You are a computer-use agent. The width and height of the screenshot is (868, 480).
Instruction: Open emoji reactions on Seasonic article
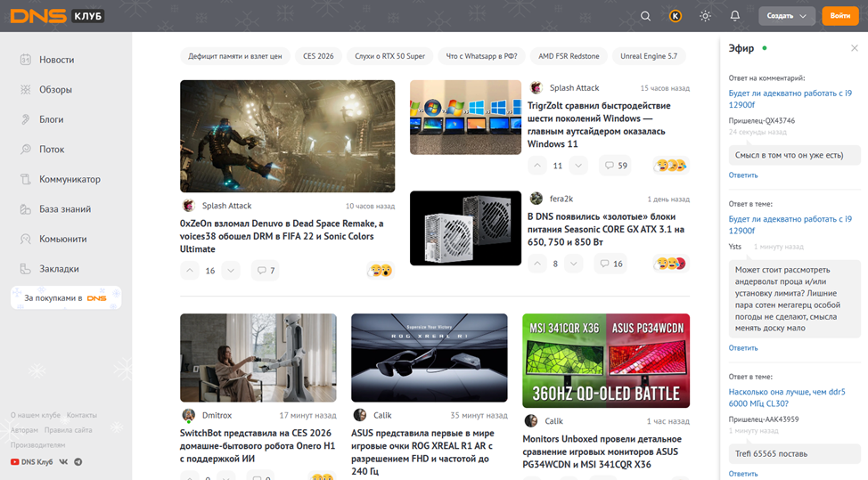(x=671, y=264)
